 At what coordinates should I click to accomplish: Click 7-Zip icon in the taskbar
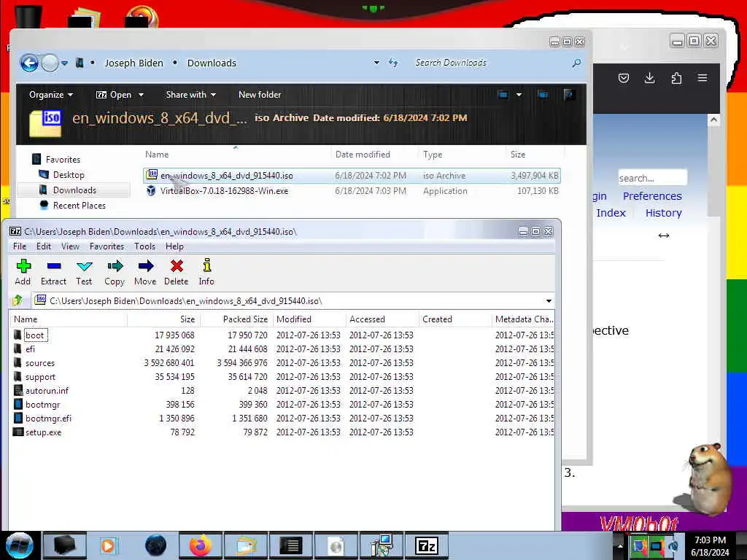pos(427,545)
